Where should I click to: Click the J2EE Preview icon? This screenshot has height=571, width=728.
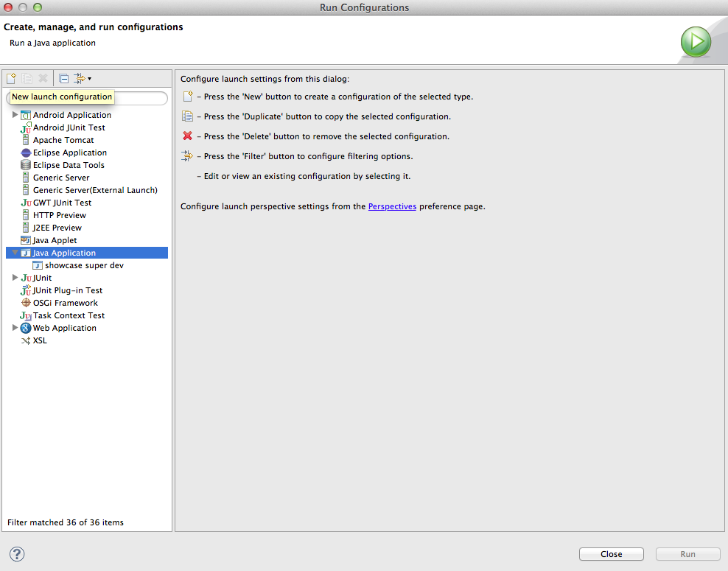[x=26, y=228]
